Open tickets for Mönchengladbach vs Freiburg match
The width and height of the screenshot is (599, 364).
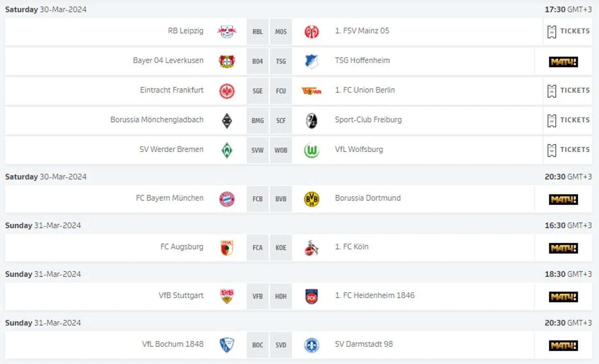[568, 120]
